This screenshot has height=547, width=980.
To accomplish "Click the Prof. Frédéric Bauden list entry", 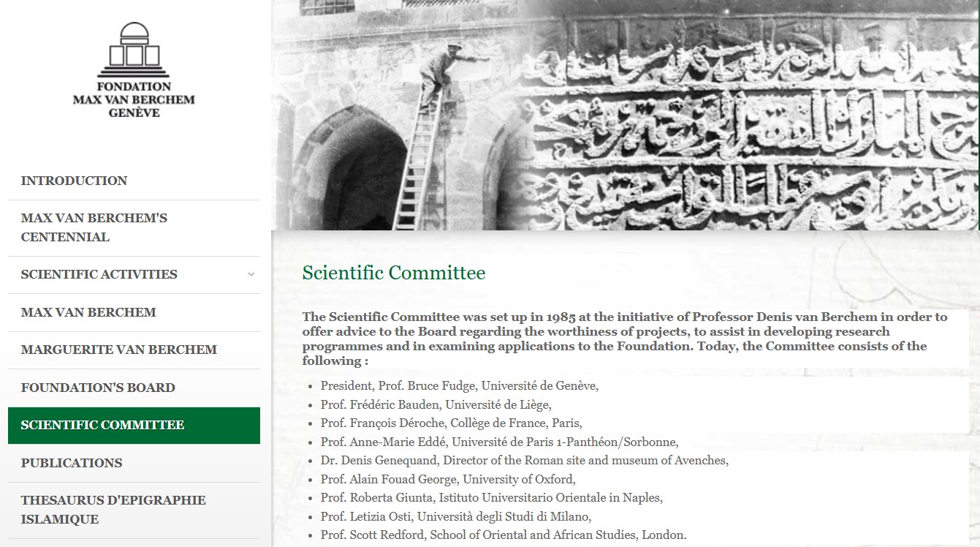I will 436,404.
